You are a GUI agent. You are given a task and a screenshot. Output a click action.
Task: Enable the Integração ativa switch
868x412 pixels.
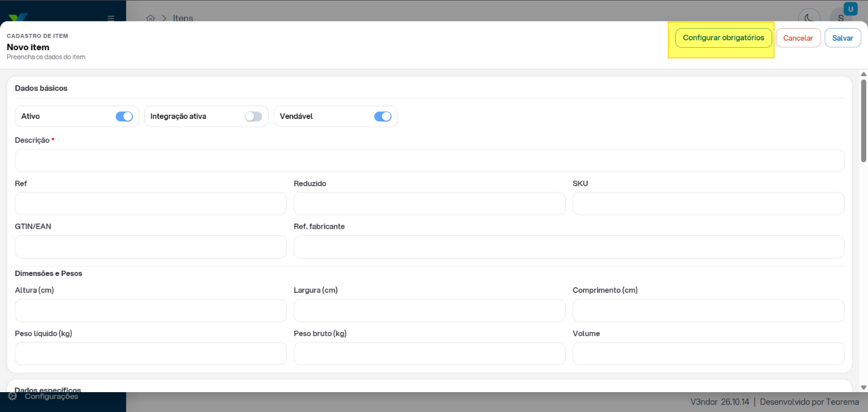coord(253,116)
